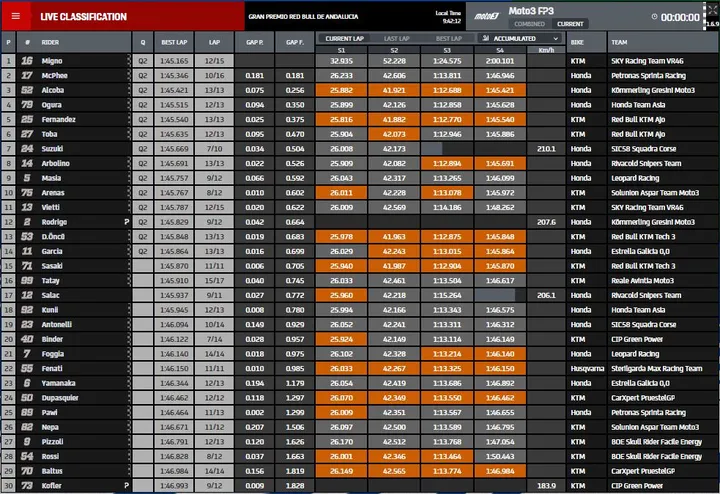Sort by the GAP F. column header
This screenshot has width=720, height=494.
point(295,42)
